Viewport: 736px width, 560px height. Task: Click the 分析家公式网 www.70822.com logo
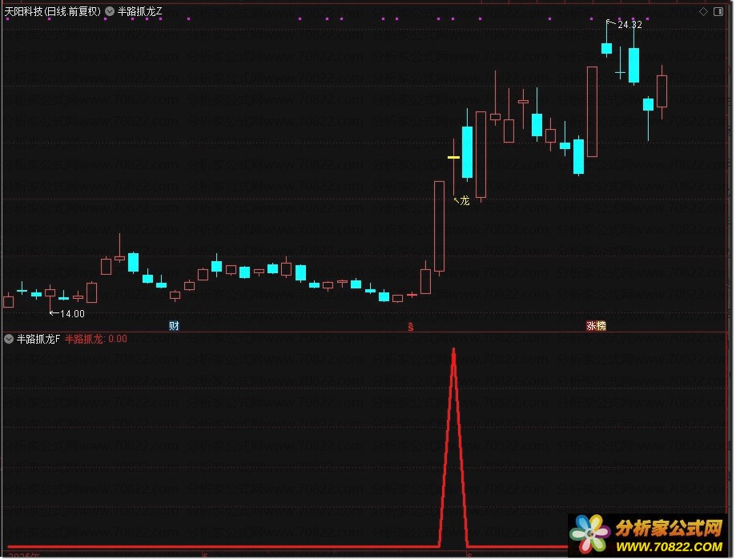tap(650, 536)
